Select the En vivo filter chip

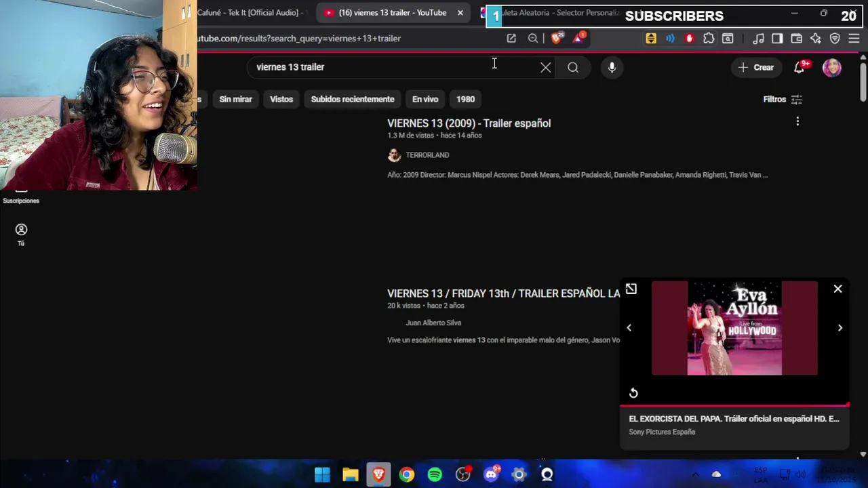[425, 99]
